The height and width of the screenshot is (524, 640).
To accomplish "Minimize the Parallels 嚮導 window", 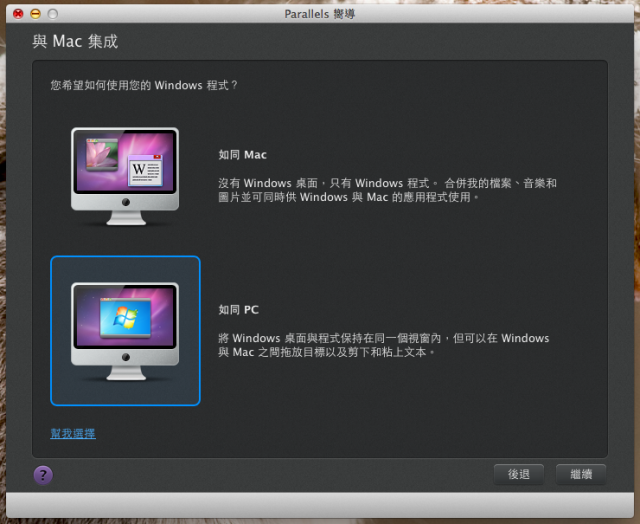I will 36,14.
